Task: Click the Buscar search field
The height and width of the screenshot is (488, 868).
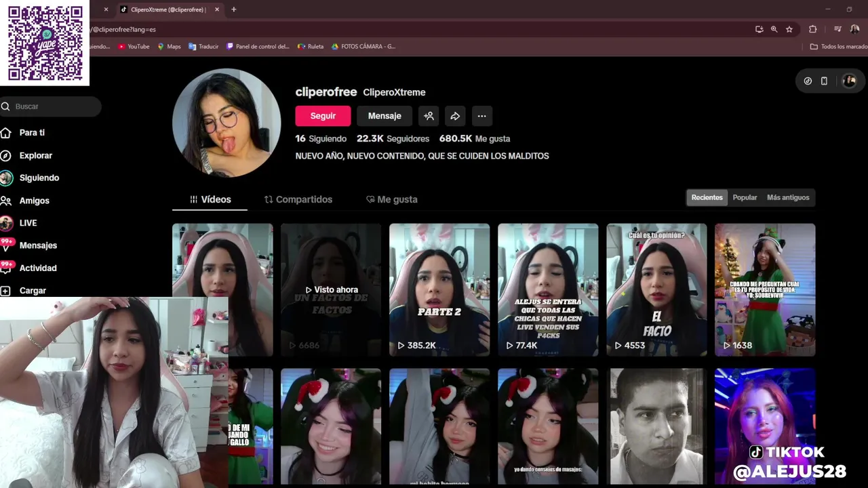Action: pos(50,106)
